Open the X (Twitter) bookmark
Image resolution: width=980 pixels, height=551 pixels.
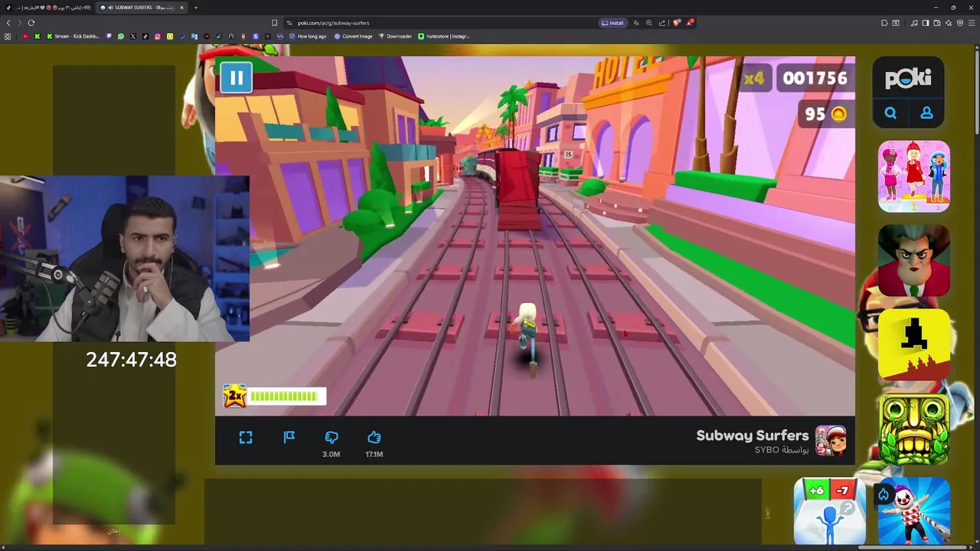click(x=133, y=36)
